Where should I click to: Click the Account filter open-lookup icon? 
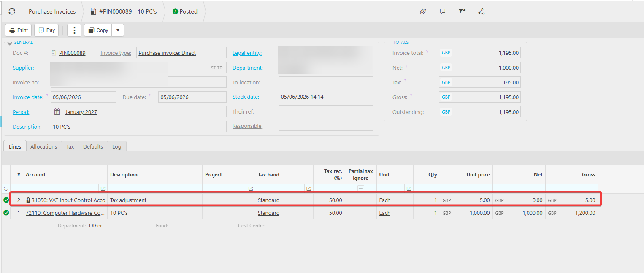point(103,189)
